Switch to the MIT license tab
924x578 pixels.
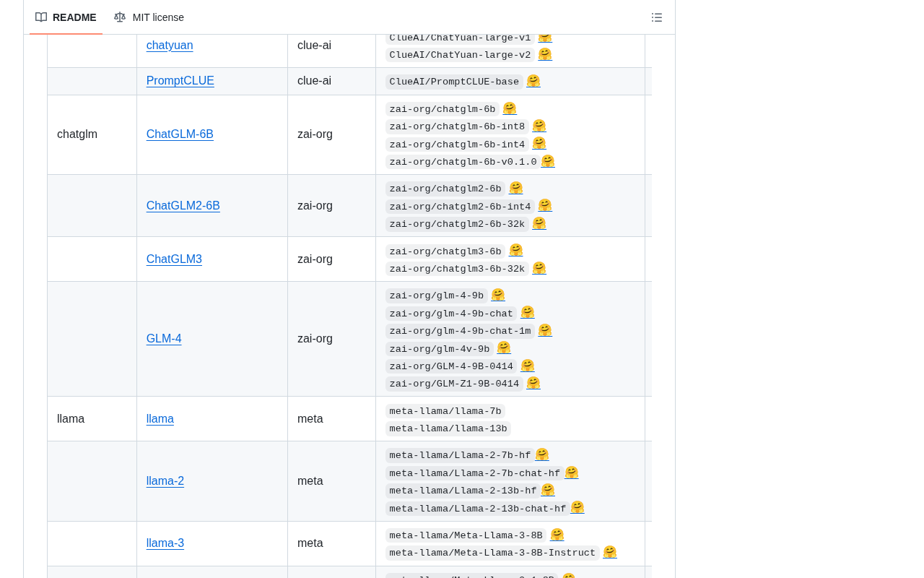149,17
